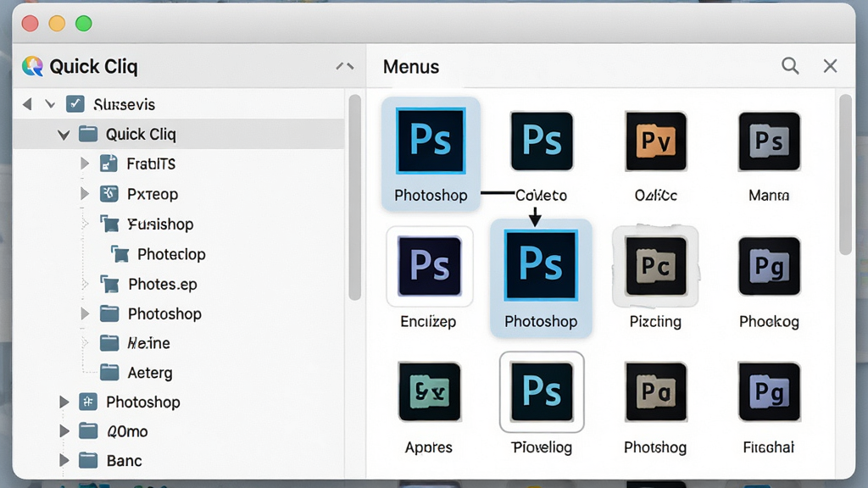Click the highlighted Photoshop icon in second row
868x488 pixels.
[x=541, y=266]
